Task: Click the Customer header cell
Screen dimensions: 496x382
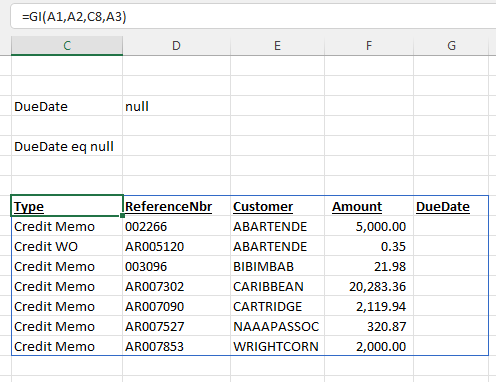Action: (x=277, y=206)
